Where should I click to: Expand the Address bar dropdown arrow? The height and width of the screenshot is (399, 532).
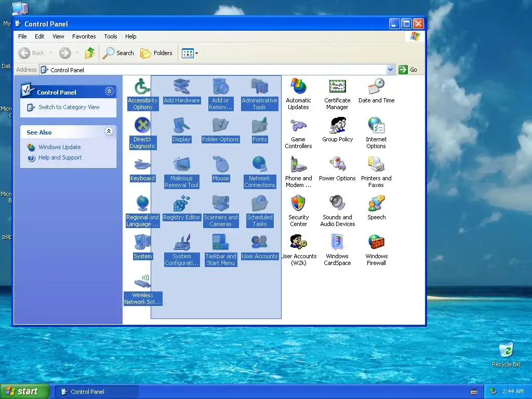pos(390,70)
